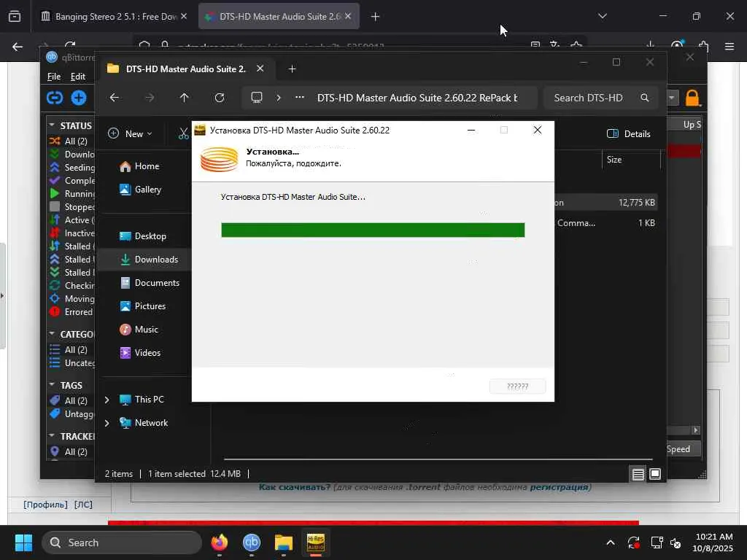Click the регистрация link on the forum page
The height and width of the screenshot is (560, 747).
pos(560,487)
